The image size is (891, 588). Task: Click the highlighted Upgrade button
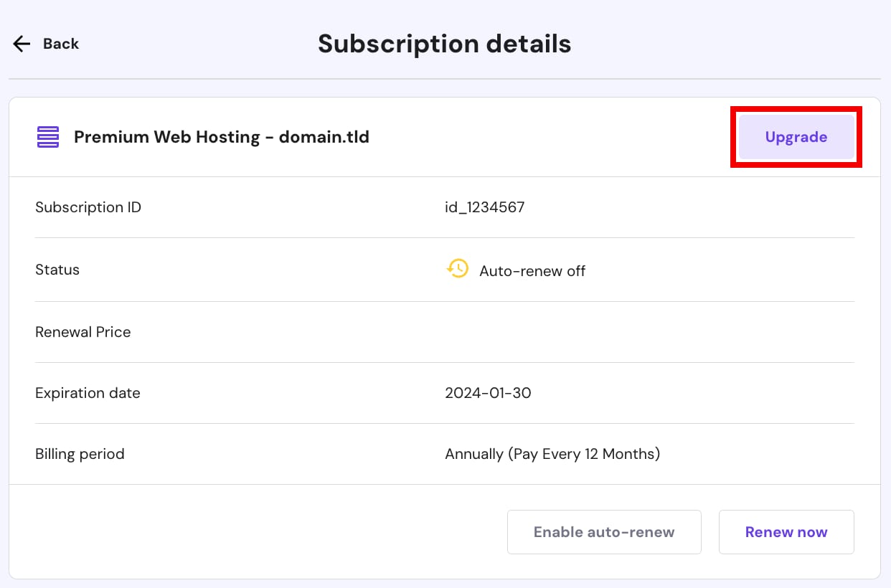(x=796, y=136)
